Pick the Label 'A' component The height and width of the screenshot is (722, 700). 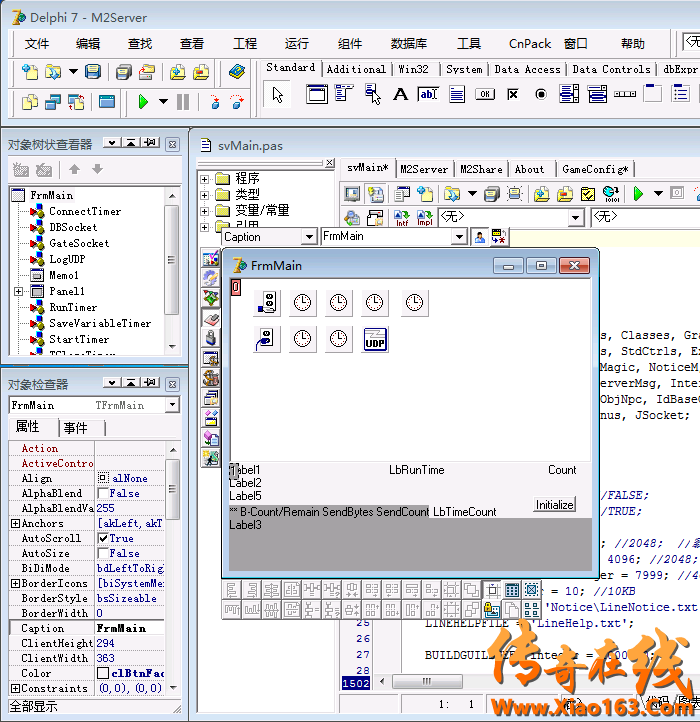pos(400,94)
